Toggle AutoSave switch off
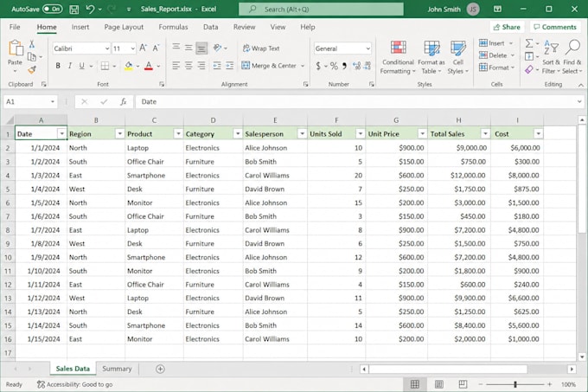Viewport: 588px width, 392px height. [x=53, y=9]
